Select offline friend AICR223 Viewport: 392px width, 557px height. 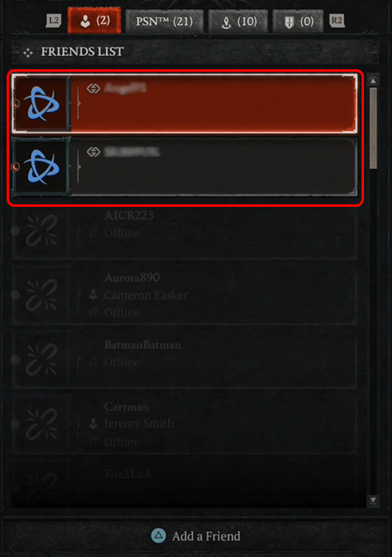click(184, 231)
